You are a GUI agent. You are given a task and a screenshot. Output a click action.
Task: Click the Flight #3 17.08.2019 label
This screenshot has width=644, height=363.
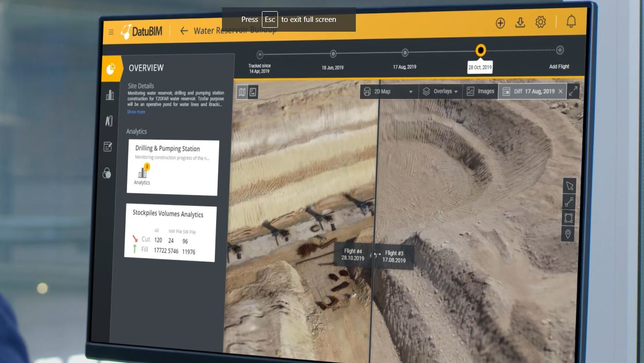tap(394, 256)
